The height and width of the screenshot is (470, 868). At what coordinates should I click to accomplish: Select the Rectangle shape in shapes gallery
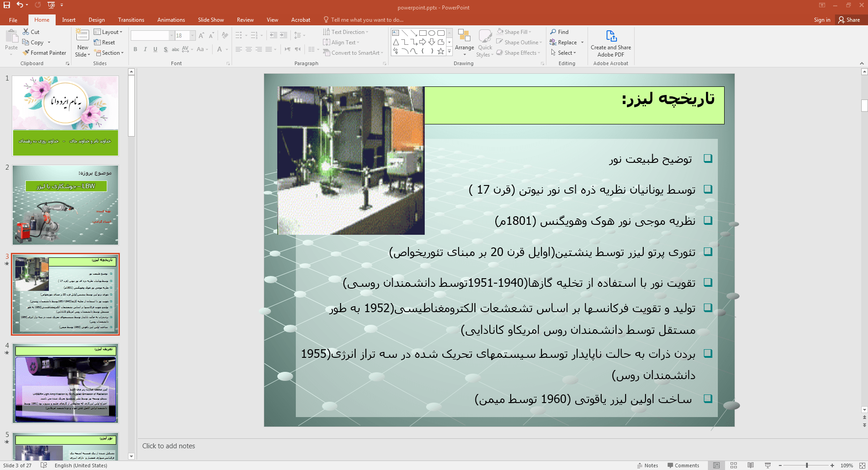coord(423,33)
